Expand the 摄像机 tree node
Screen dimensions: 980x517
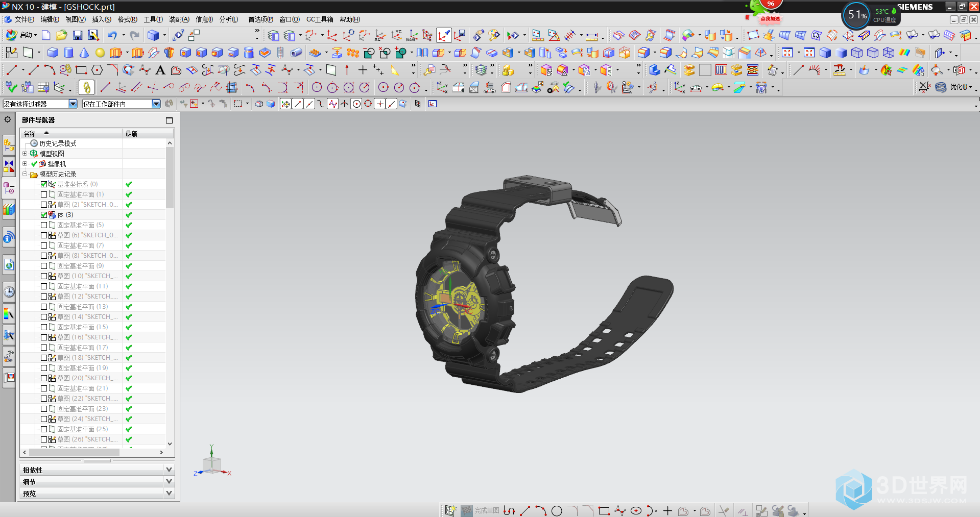coord(25,163)
